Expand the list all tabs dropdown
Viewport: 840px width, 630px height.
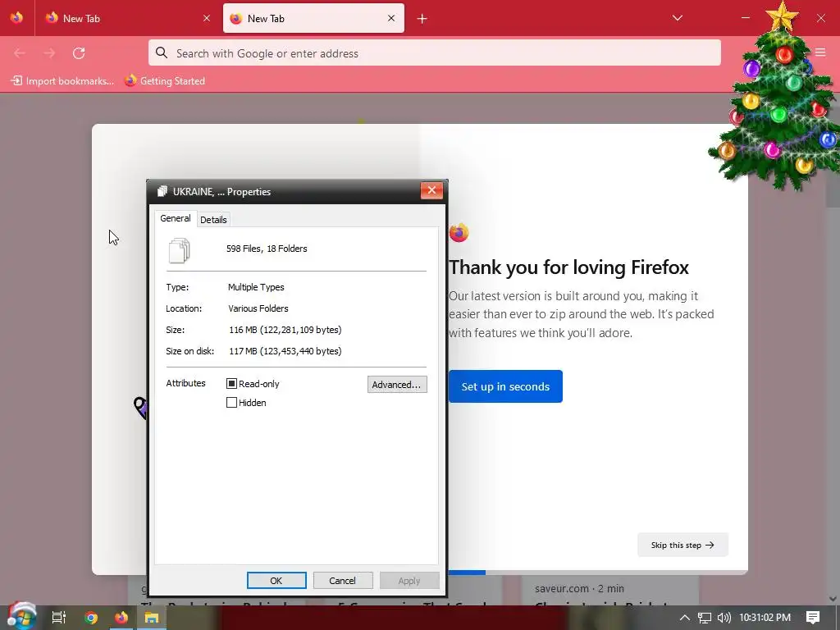coord(677,18)
